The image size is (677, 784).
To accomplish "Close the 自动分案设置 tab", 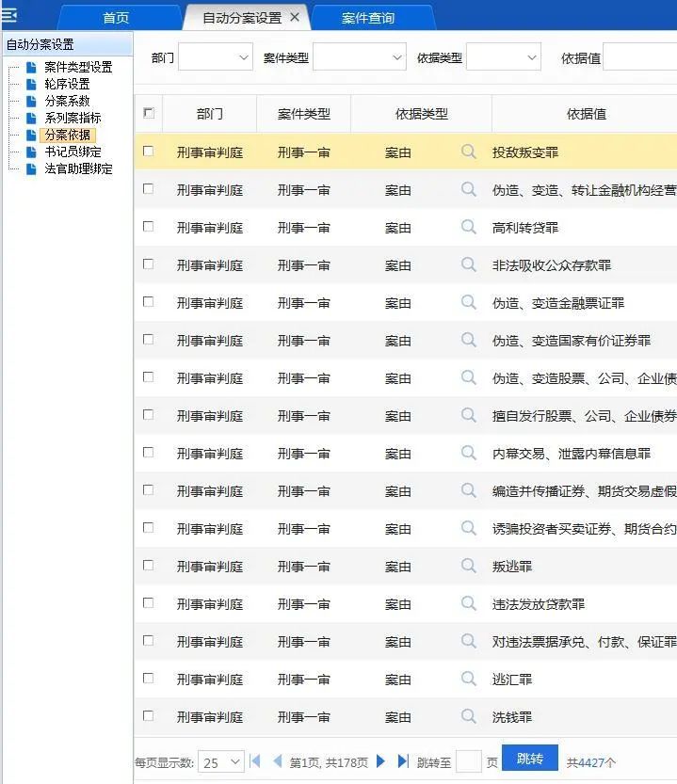I will tap(295, 18).
